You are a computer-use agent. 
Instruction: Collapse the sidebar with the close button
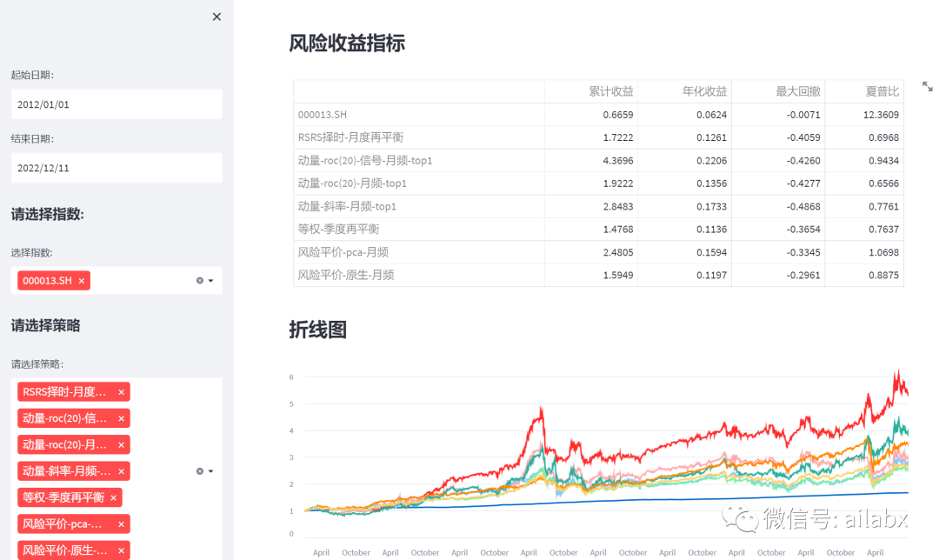(x=216, y=17)
